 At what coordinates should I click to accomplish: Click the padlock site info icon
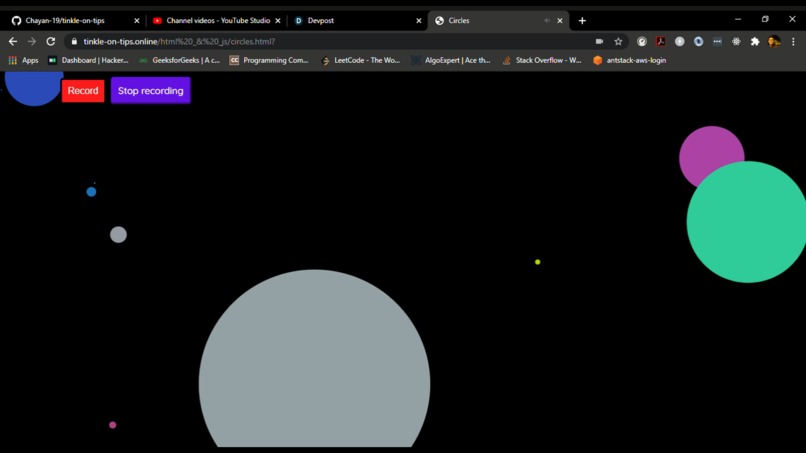(74, 42)
